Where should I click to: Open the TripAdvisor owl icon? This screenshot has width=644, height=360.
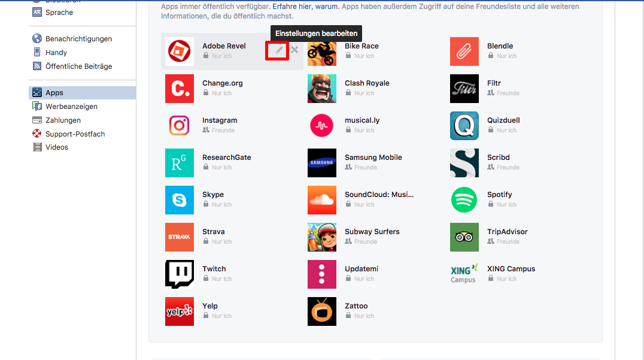pos(464,237)
